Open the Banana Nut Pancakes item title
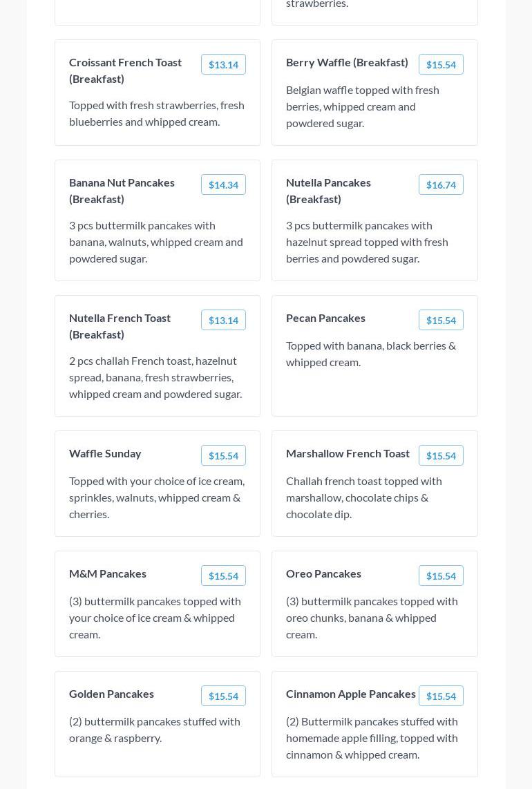This screenshot has width=532, height=789. [x=122, y=191]
